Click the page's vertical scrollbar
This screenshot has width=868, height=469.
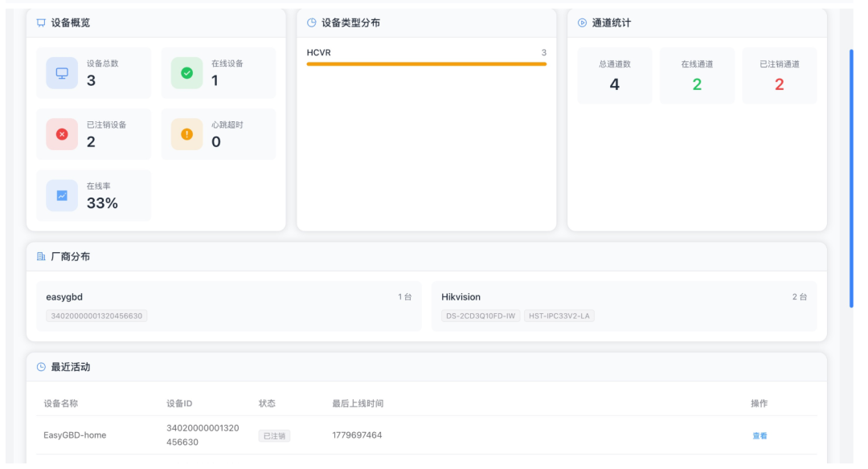coord(851,178)
